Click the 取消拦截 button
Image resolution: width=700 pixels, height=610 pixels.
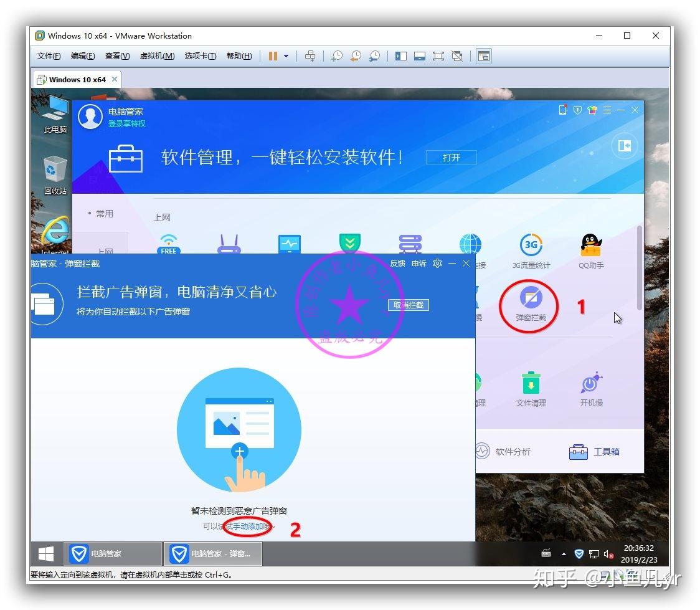coord(408,305)
